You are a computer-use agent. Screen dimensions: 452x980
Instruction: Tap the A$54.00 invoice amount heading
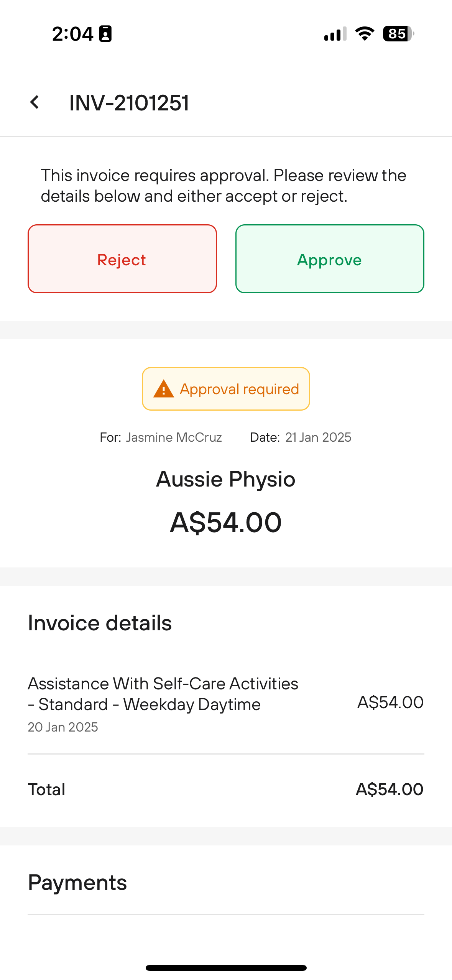pos(226,523)
